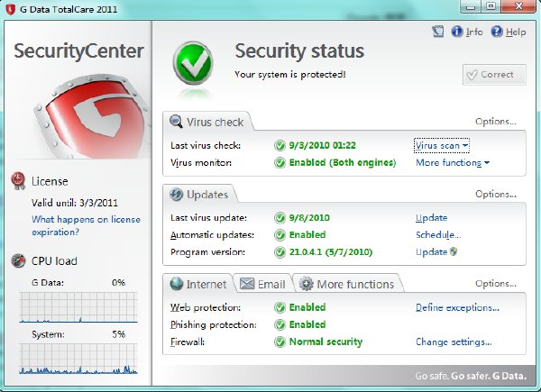
Task: Click the Enabled status for Web protection
Action: point(307,307)
